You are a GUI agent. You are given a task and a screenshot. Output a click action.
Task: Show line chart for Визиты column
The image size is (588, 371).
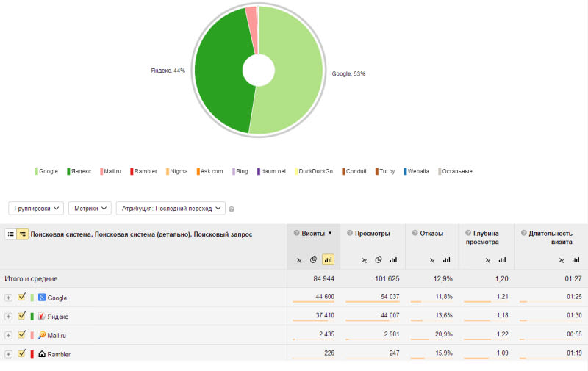pyautogui.click(x=299, y=260)
